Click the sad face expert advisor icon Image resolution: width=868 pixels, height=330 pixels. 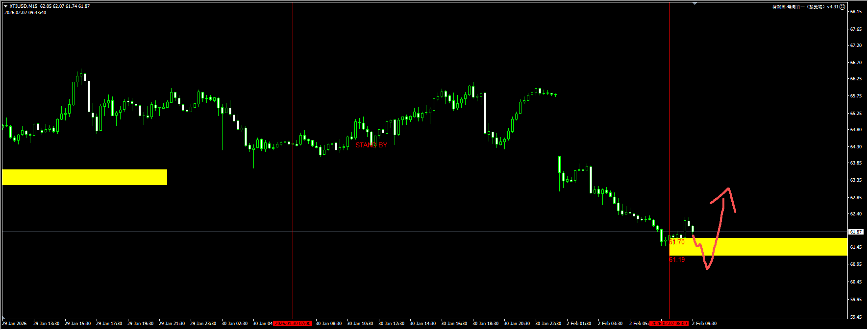[x=843, y=7]
